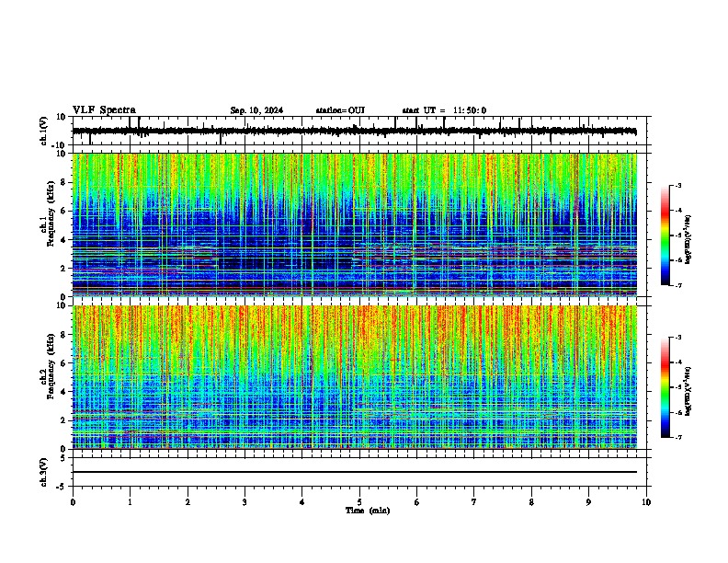Screen dimensions: 728x563
Task: Click the "VLF Spectra" title text
Action: pyautogui.click(x=104, y=110)
